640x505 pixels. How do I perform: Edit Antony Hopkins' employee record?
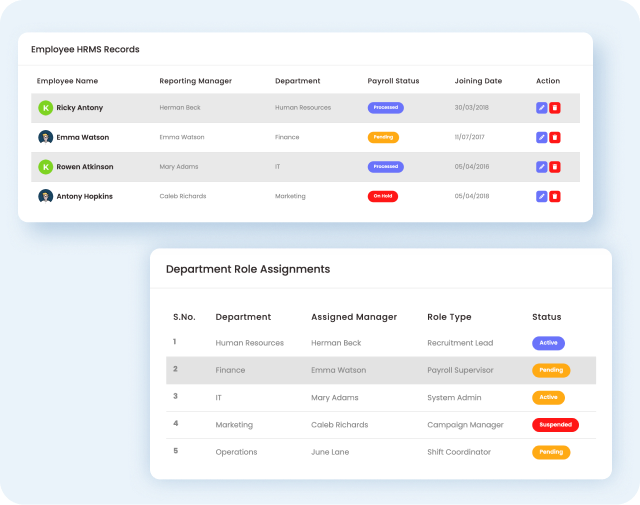pyautogui.click(x=542, y=196)
